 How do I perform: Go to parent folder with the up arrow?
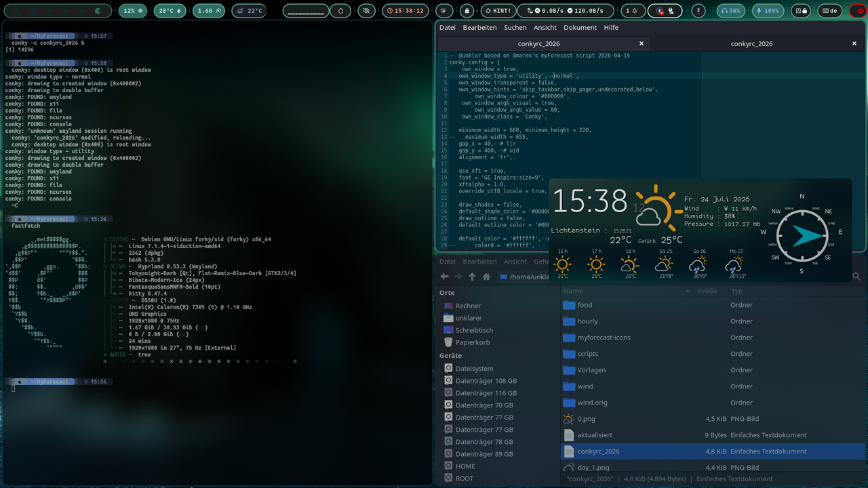[473, 277]
